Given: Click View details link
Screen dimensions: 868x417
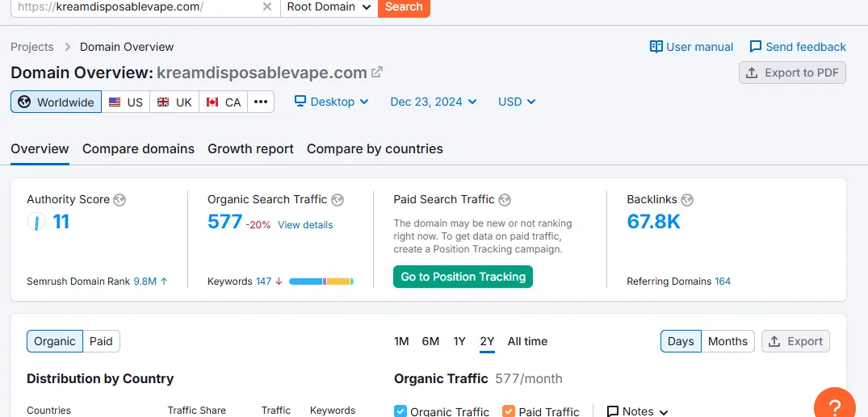Looking at the screenshot, I should pos(305,224).
